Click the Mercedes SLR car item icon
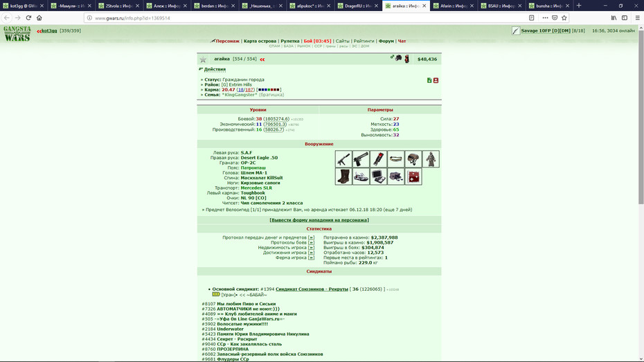 (x=361, y=177)
